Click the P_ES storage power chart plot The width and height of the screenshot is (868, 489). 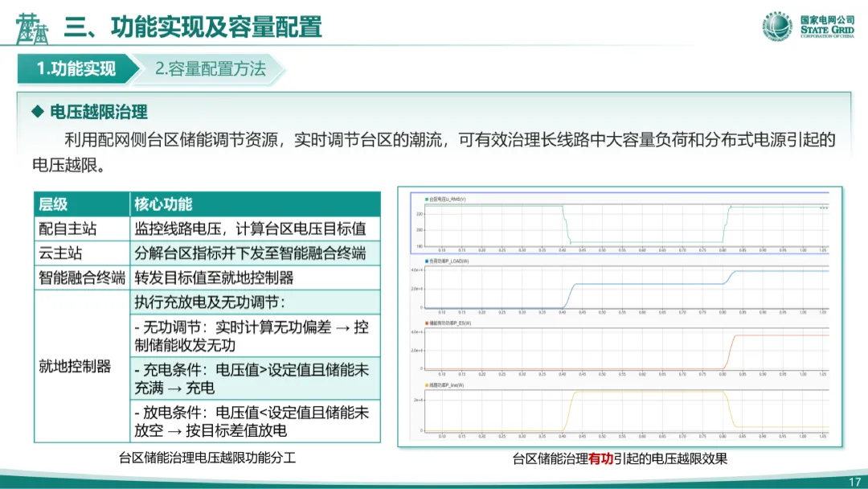point(627,349)
